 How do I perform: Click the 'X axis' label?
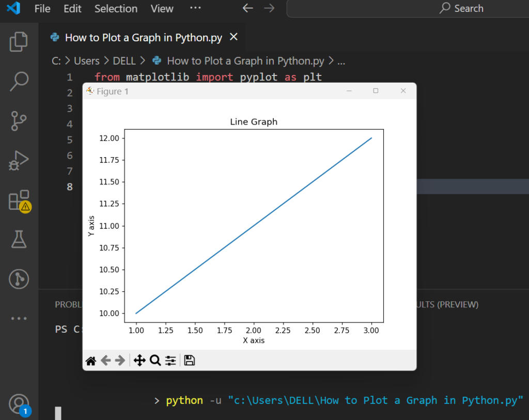pos(254,340)
